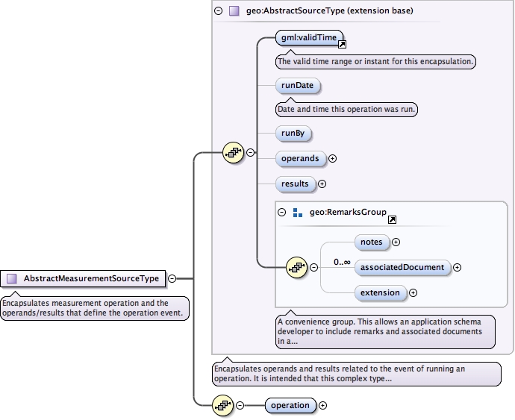Expand the notes element
This screenshot has height=420, width=515.
[396, 242]
